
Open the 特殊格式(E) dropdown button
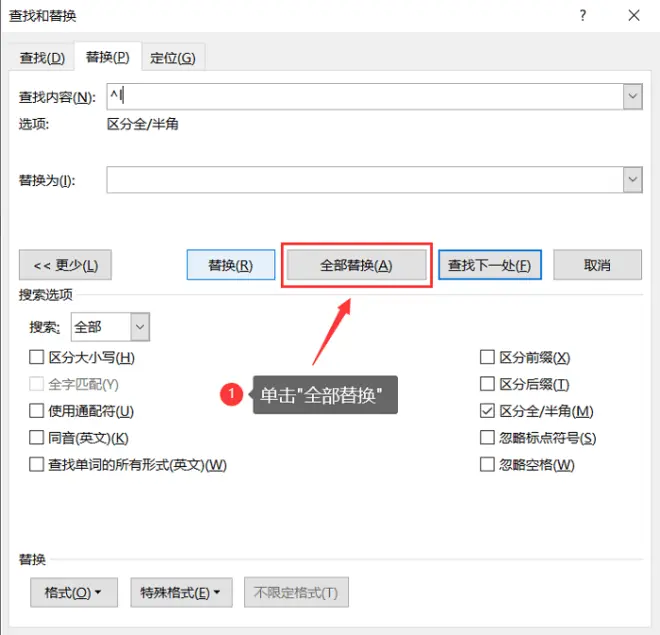[181, 592]
